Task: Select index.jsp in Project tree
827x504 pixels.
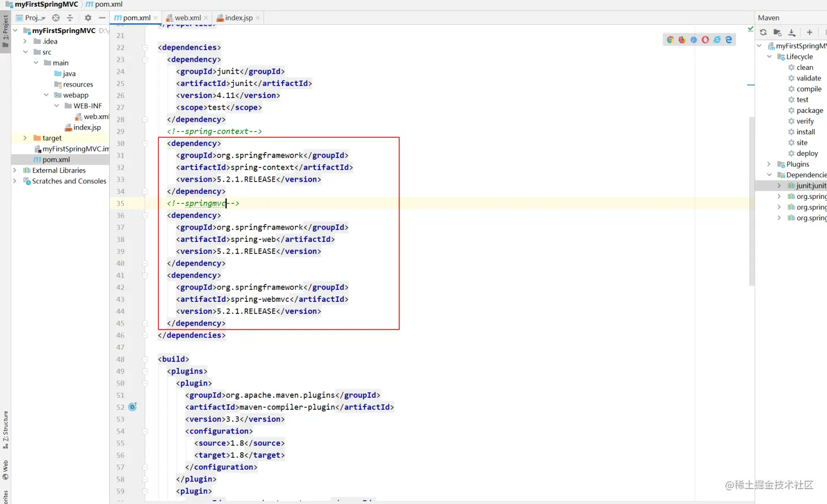Action: pyautogui.click(x=83, y=127)
